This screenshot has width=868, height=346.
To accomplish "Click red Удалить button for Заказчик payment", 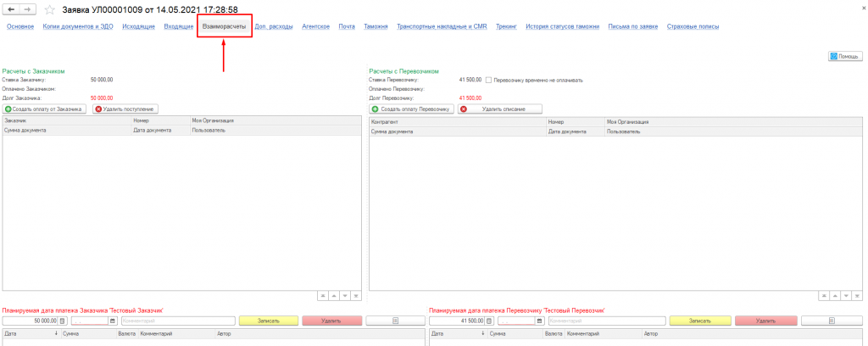I will pyautogui.click(x=332, y=321).
